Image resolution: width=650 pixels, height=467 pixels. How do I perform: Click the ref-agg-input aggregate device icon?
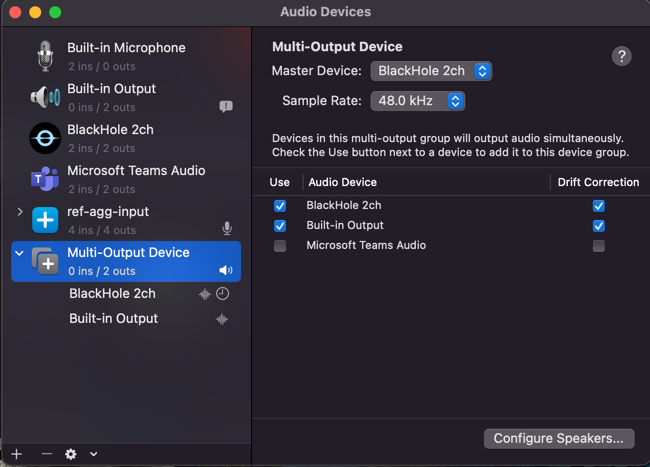click(x=45, y=220)
